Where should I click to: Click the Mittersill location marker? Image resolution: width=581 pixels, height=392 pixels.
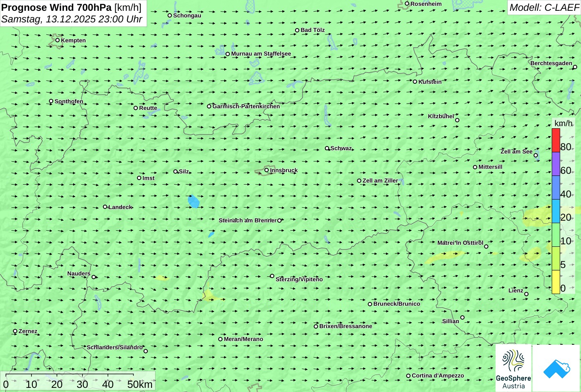475,167
